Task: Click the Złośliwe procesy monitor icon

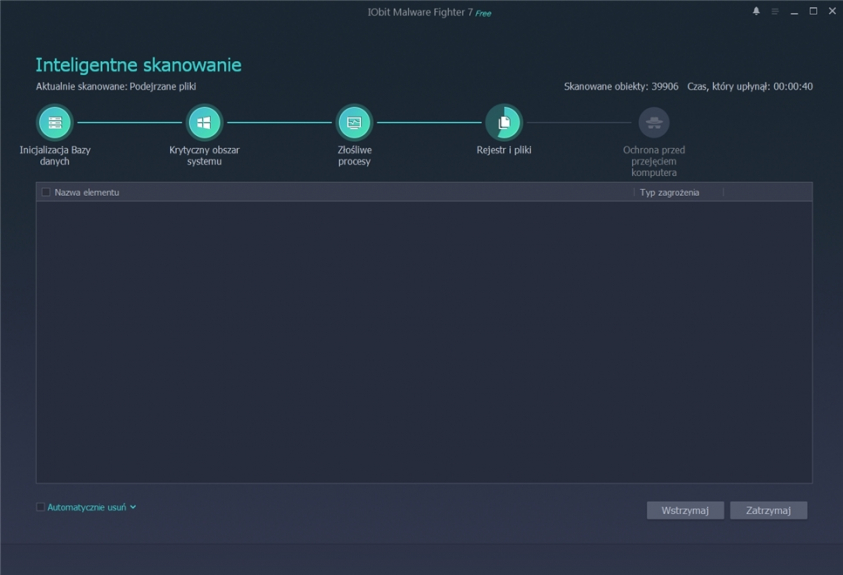Action: (x=354, y=123)
